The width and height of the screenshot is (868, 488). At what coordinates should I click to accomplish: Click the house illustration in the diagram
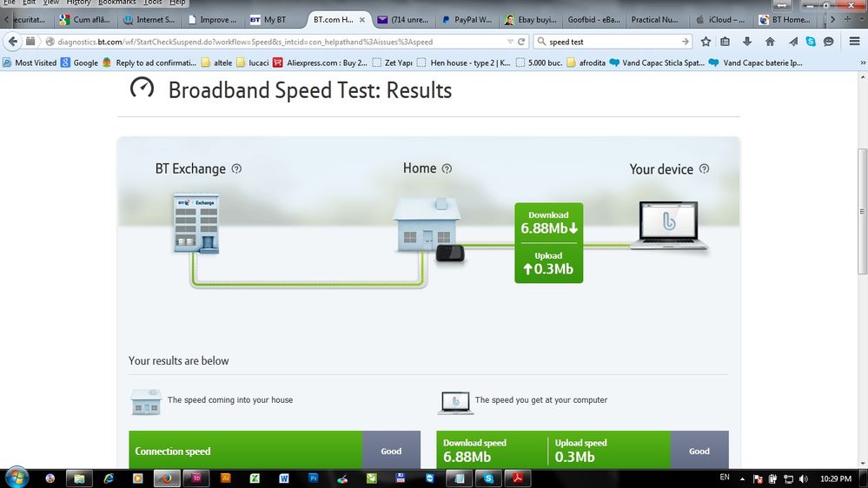tap(427, 225)
